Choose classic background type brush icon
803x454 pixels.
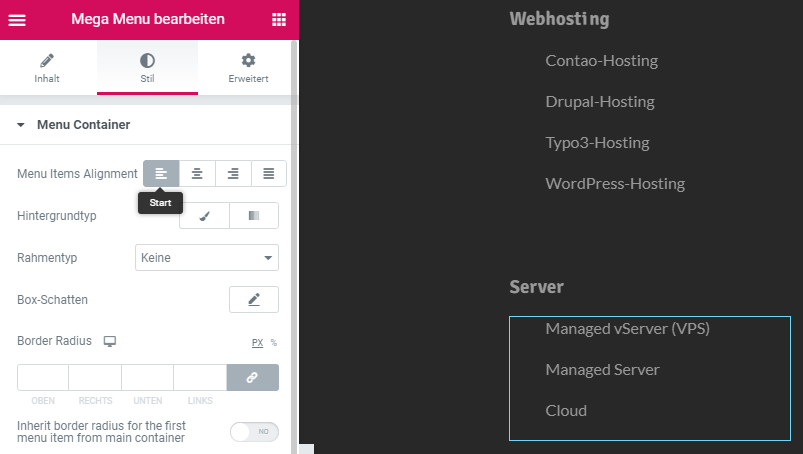(204, 216)
